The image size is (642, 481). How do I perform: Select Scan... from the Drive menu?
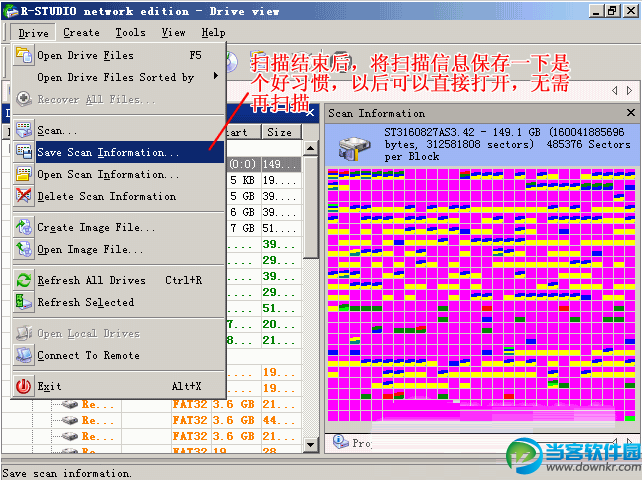click(x=119, y=131)
